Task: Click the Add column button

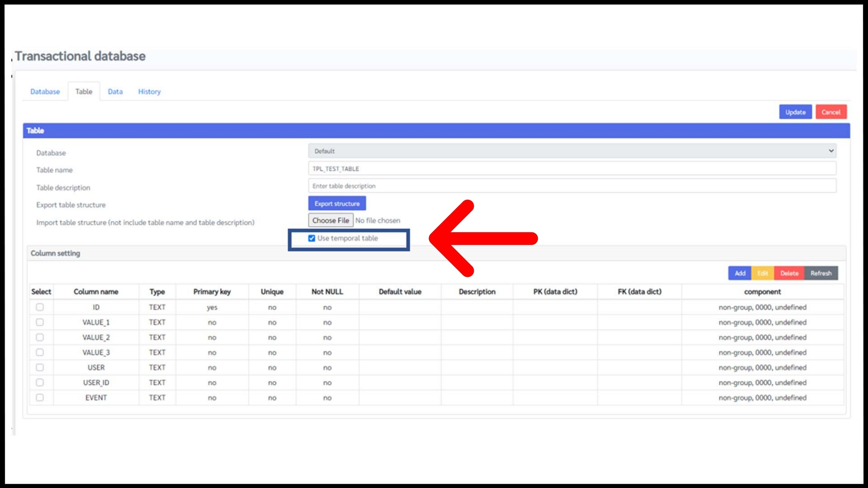Action: click(x=740, y=273)
